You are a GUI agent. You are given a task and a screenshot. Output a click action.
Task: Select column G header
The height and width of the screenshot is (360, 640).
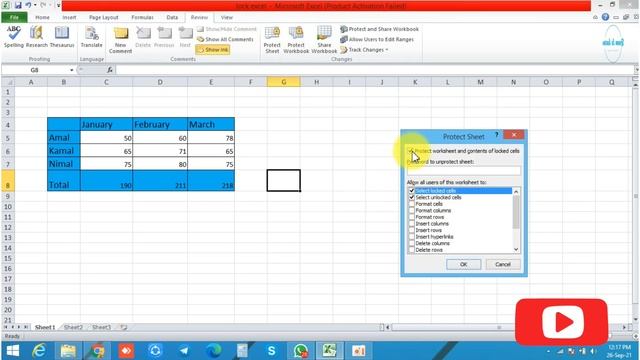tap(283, 82)
